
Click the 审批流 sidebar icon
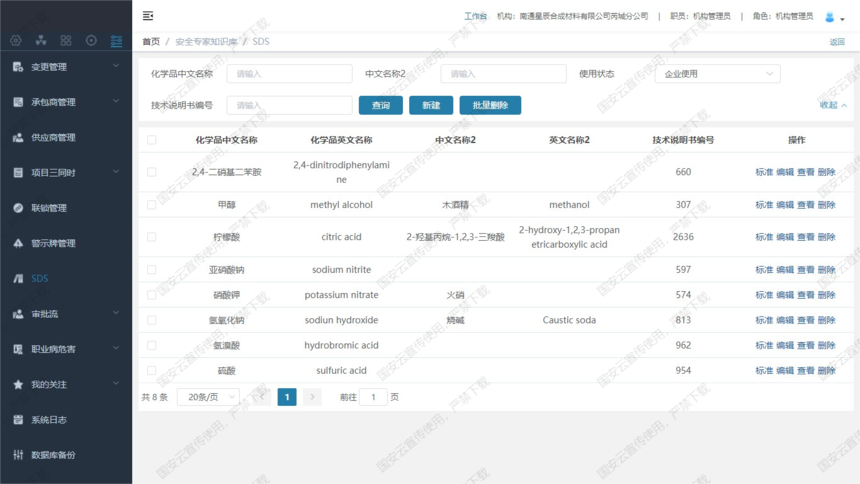[18, 314]
